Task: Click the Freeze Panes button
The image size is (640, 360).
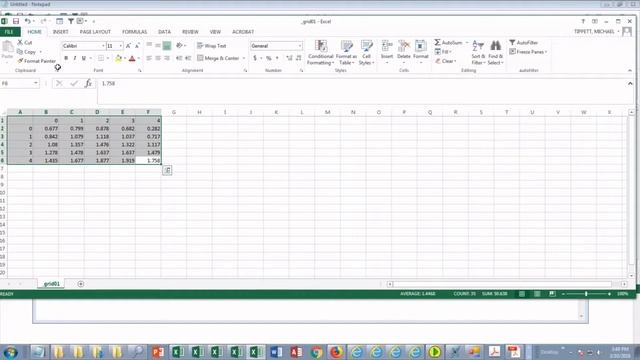Action: coord(528,52)
